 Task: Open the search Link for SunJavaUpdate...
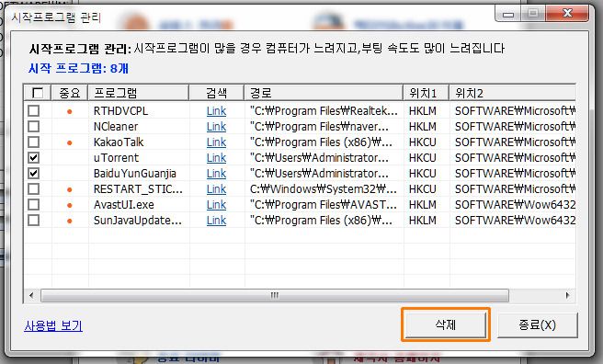216,221
